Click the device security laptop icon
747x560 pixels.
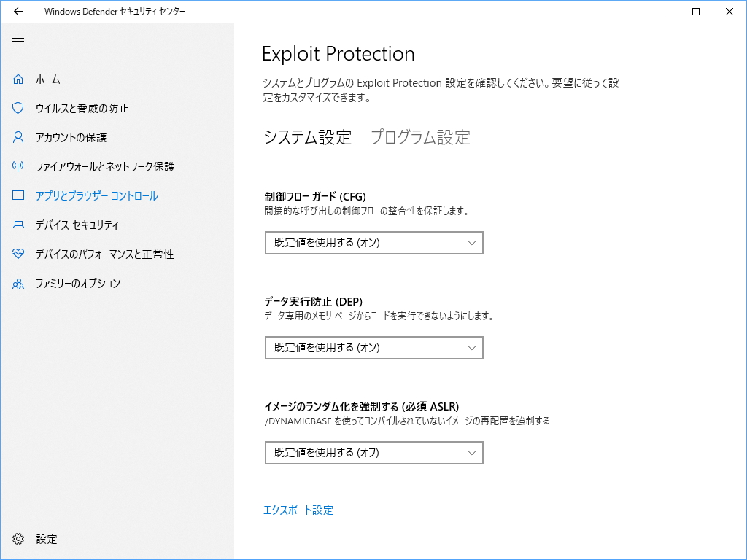pyautogui.click(x=18, y=225)
